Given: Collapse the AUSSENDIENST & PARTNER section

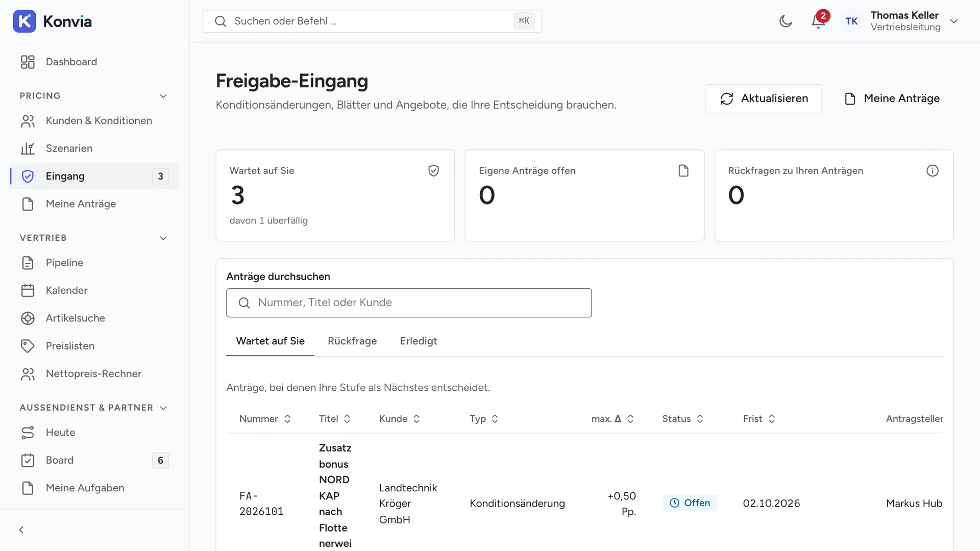Looking at the screenshot, I should click(163, 408).
